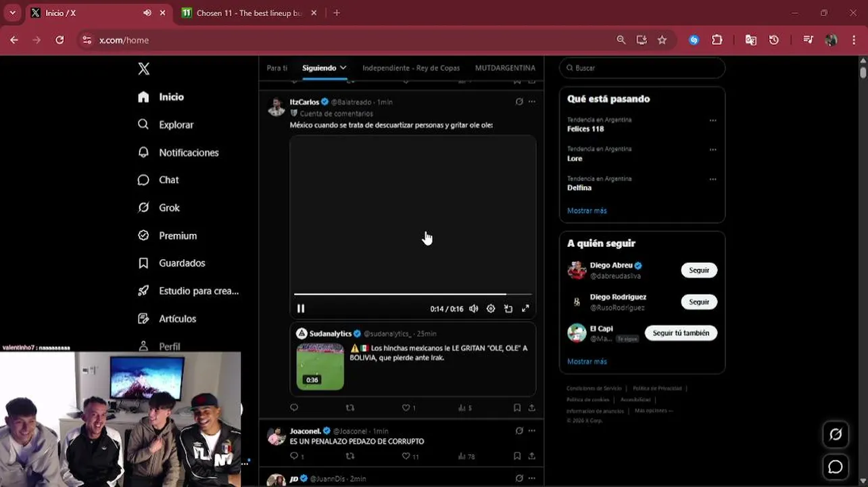Click Mostrar más under trends
The height and width of the screenshot is (487, 868).
coord(587,210)
